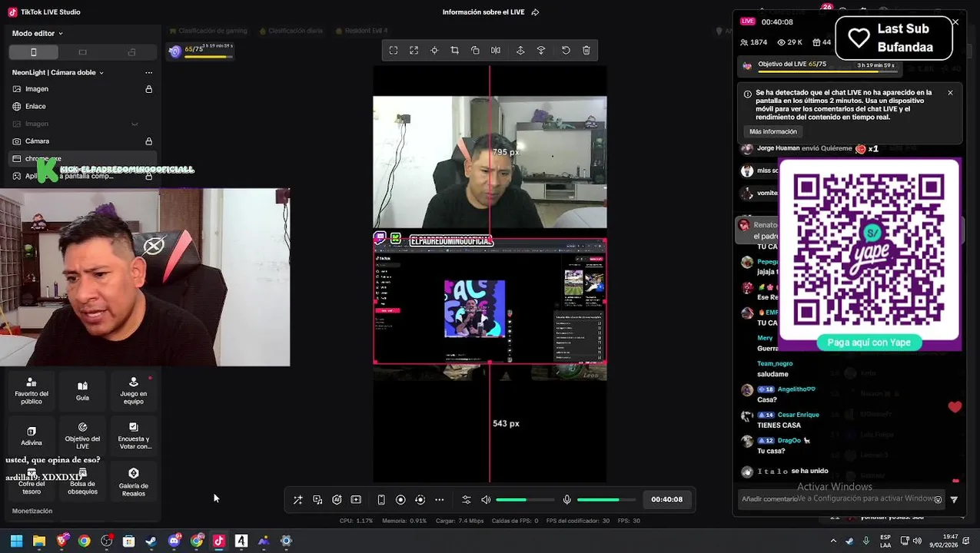Image resolution: width=980 pixels, height=553 pixels.
Task: Open the Guía tool
Action: coord(82,391)
